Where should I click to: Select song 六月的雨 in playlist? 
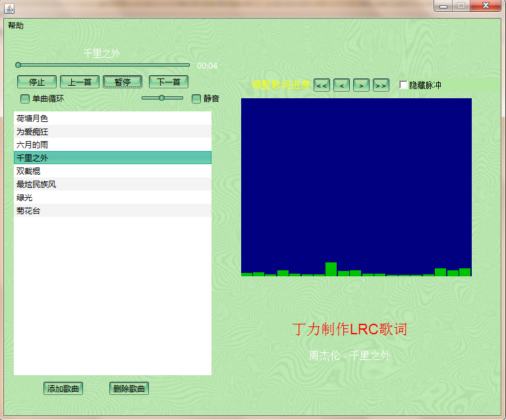pyautogui.click(x=113, y=144)
